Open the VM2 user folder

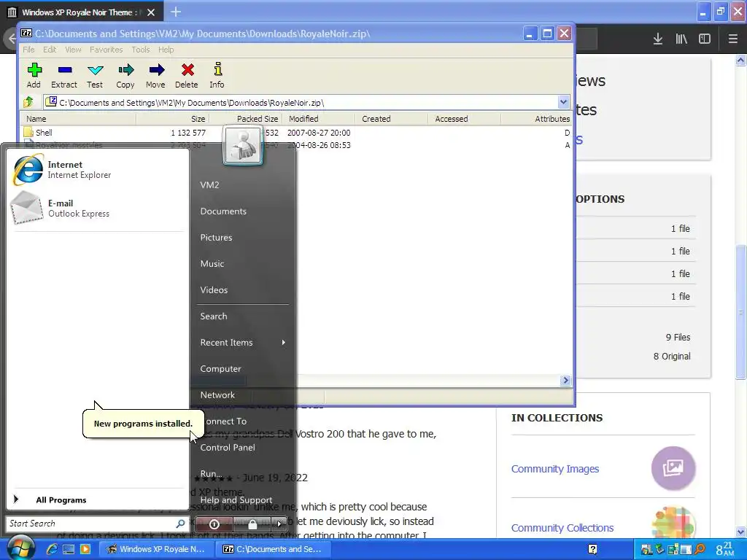(209, 184)
